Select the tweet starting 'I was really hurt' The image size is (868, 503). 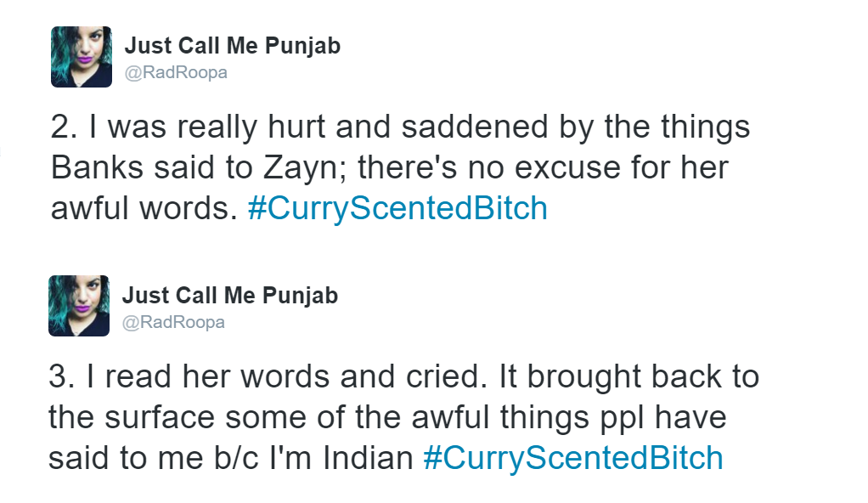[x=400, y=167]
